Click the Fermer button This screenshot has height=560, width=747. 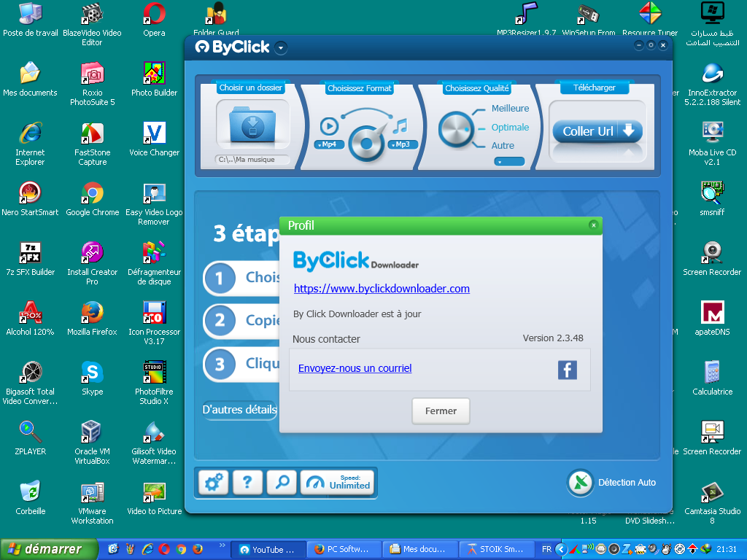[x=441, y=411]
